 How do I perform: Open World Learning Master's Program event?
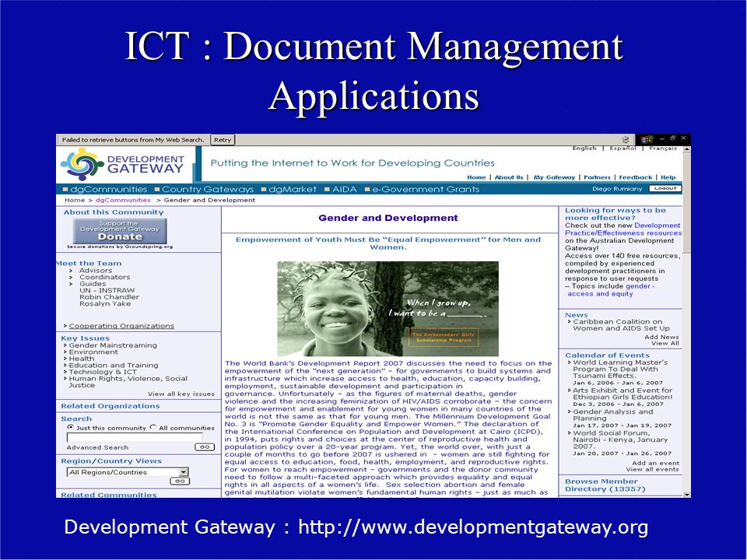[620, 369]
